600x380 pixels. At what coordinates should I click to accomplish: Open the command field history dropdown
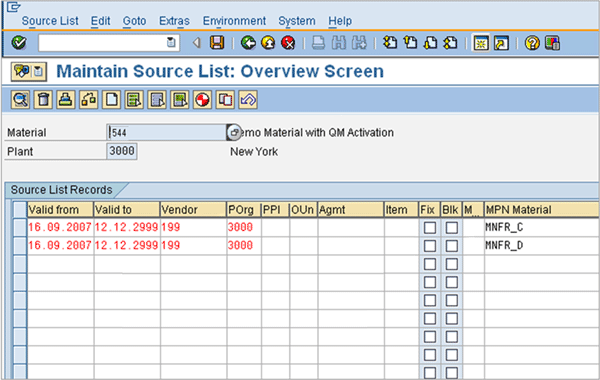tap(171, 42)
